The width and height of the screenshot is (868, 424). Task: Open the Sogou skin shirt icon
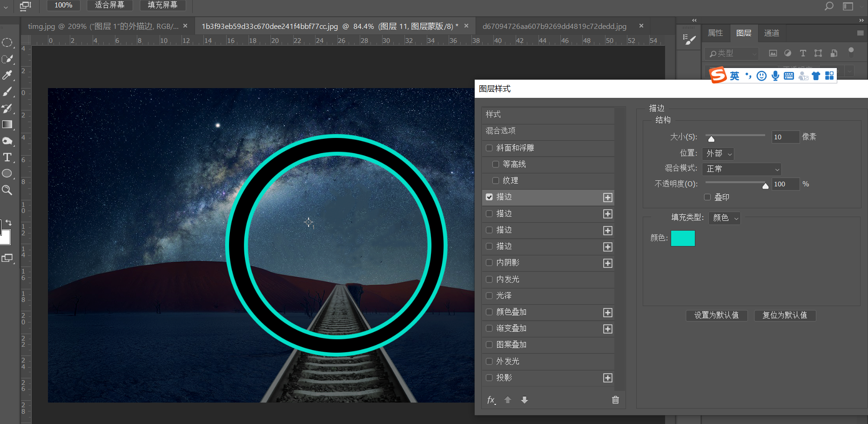coord(816,76)
